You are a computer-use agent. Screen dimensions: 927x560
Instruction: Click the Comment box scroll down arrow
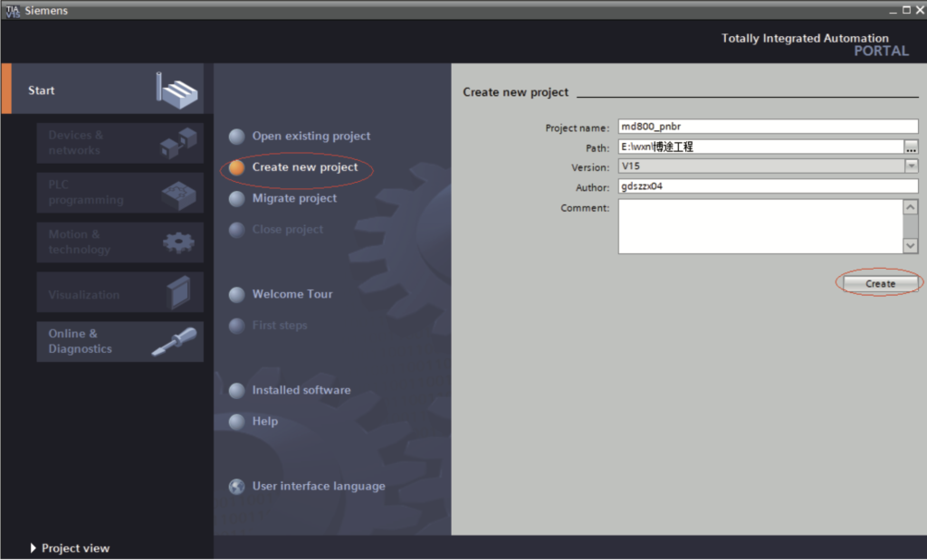coord(911,246)
